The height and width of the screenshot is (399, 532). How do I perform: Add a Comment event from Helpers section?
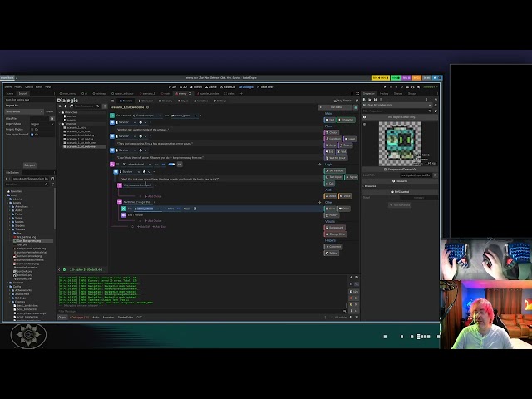coord(333,247)
